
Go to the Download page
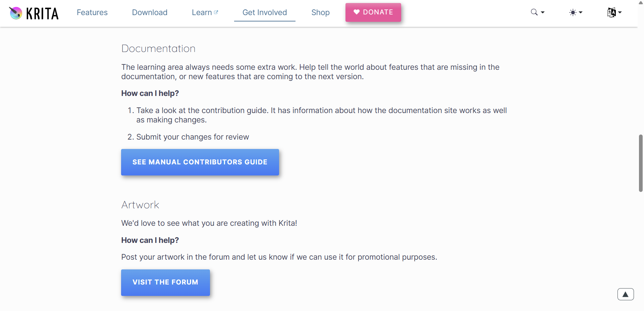point(150,12)
